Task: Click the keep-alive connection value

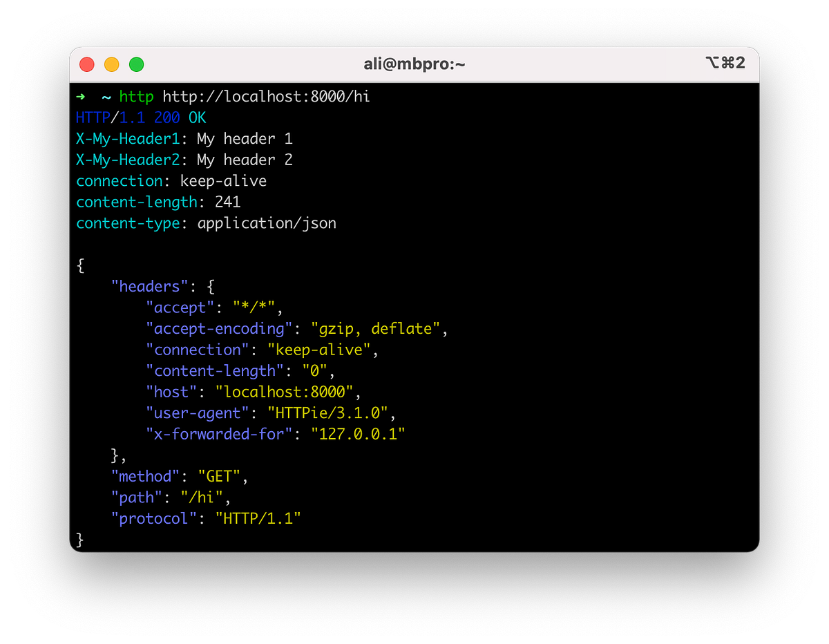Action: (222, 180)
